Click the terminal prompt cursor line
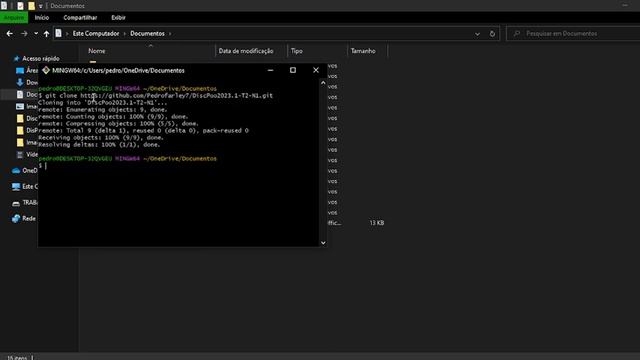Image resolution: width=640 pixels, height=360 pixels. pos(43,166)
